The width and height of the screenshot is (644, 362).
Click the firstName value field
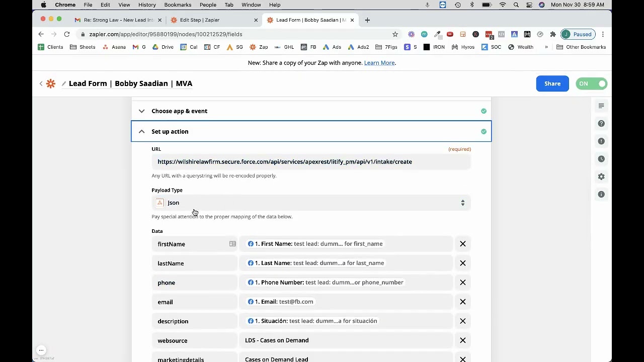click(346, 244)
